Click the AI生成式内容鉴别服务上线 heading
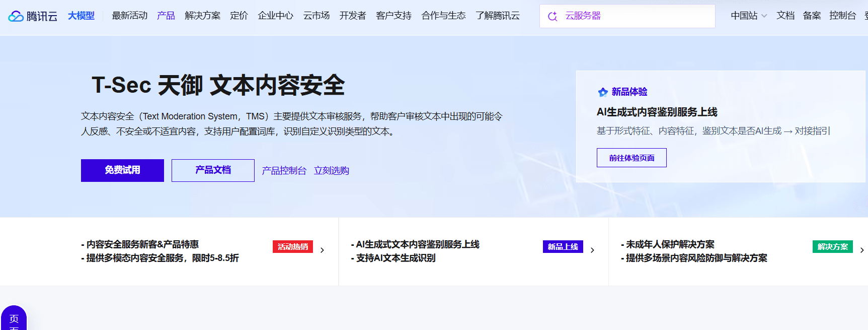The width and height of the screenshot is (868, 330). (x=657, y=112)
